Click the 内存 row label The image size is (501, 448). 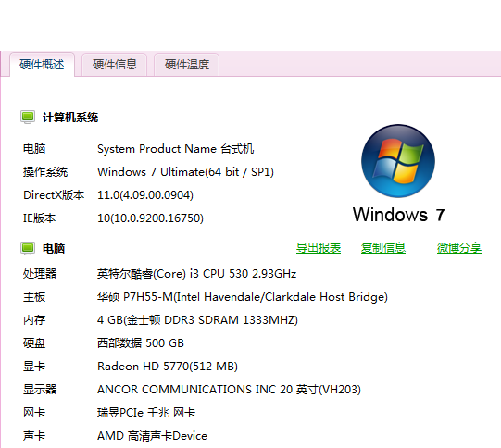(34, 320)
